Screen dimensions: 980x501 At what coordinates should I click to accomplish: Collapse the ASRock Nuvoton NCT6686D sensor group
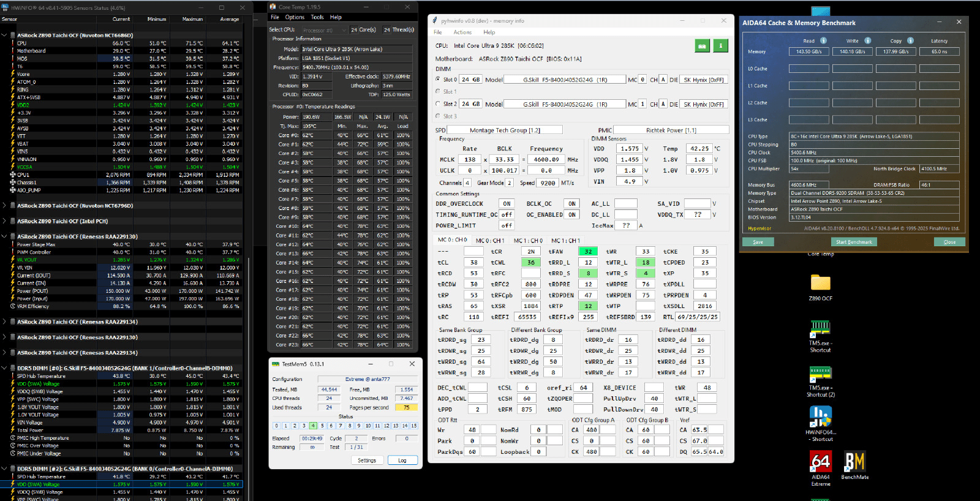pyautogui.click(x=4, y=35)
